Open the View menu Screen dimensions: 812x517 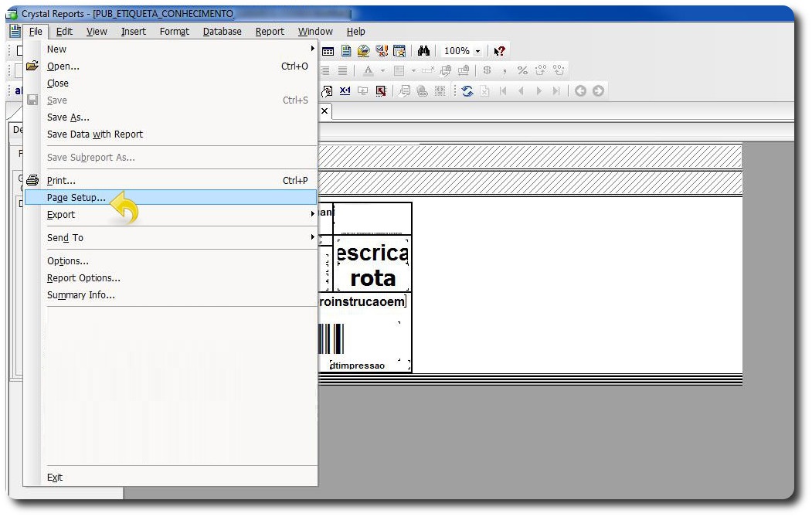tap(97, 32)
